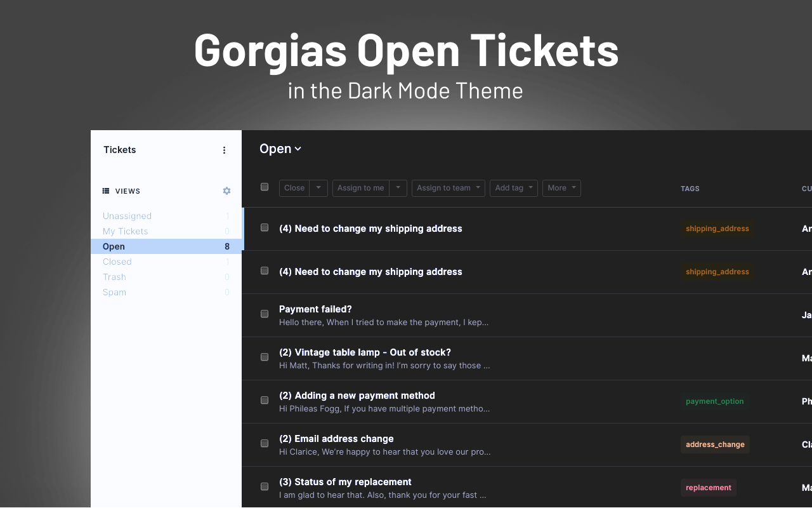Image resolution: width=812 pixels, height=508 pixels.
Task: Select the payment_option tag
Action: [x=714, y=401]
